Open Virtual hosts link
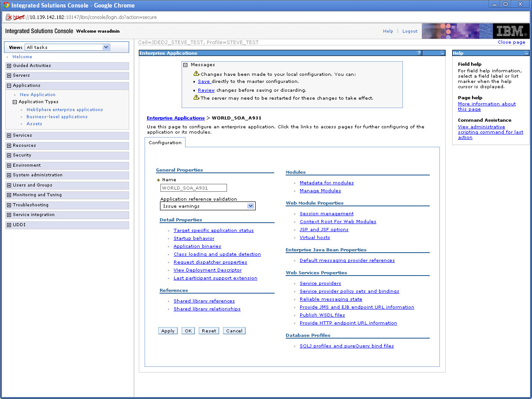This screenshot has height=399, width=532. tap(315, 238)
